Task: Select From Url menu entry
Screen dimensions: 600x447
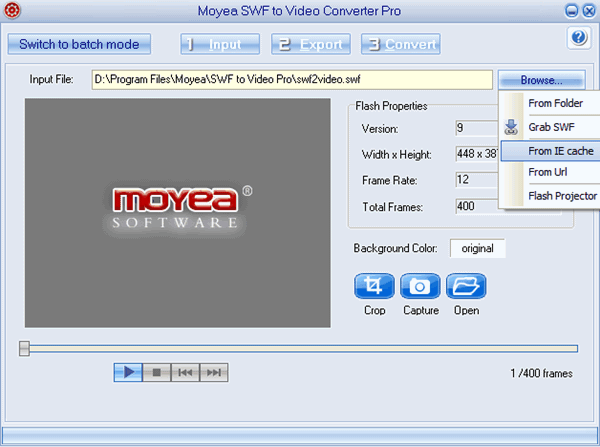Action: pyautogui.click(x=550, y=172)
